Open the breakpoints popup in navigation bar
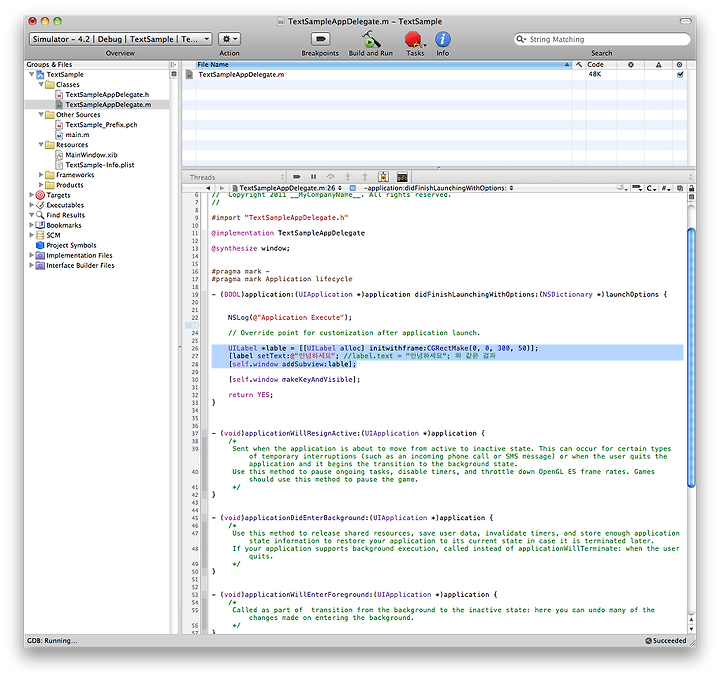The height and width of the screenshot is (679, 720). point(636,188)
